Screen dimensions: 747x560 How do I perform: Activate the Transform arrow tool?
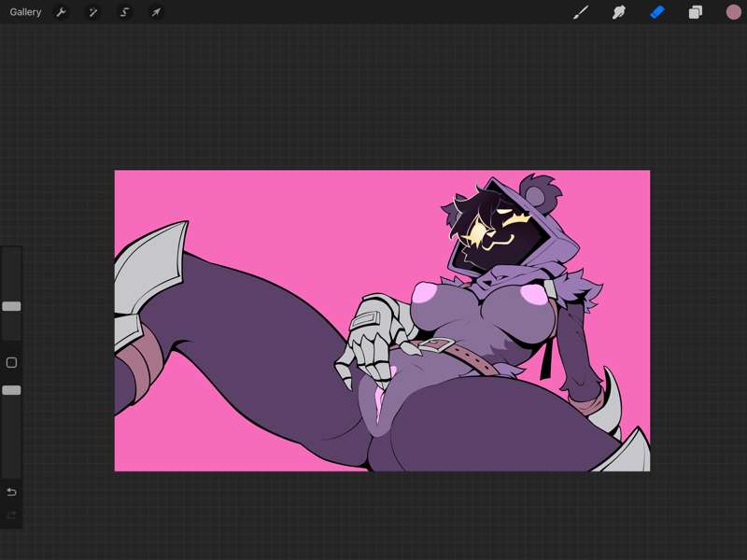[156, 12]
